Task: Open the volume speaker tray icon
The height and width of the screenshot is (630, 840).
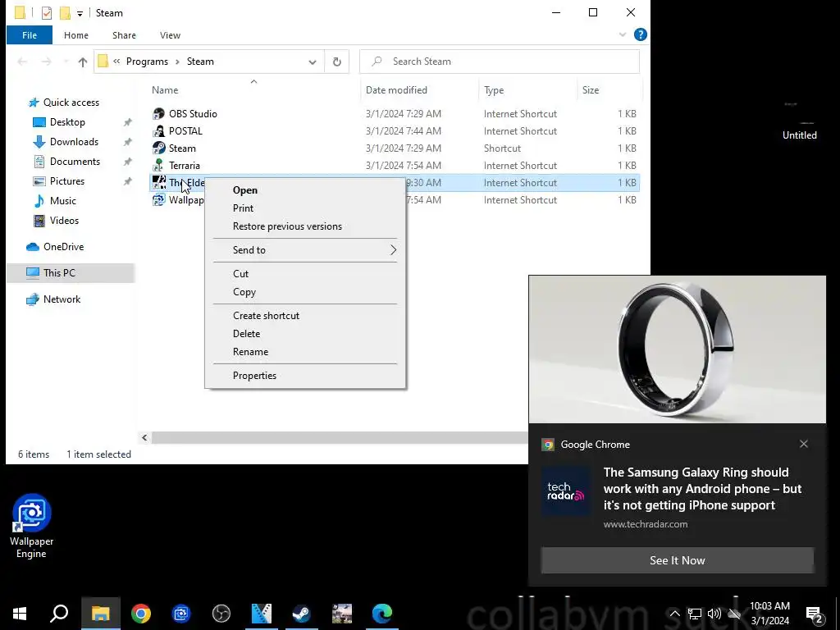Action: [x=714, y=614]
